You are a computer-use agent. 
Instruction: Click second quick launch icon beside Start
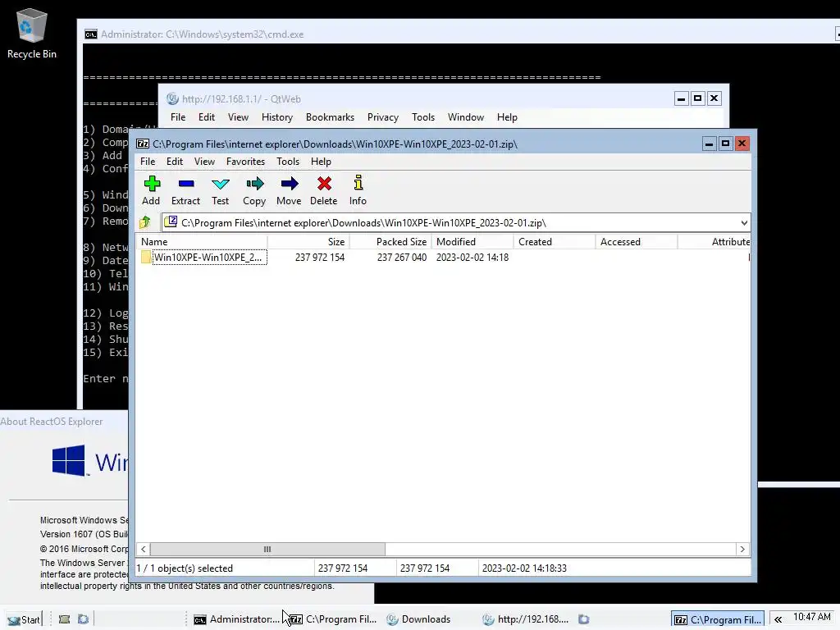(x=83, y=619)
